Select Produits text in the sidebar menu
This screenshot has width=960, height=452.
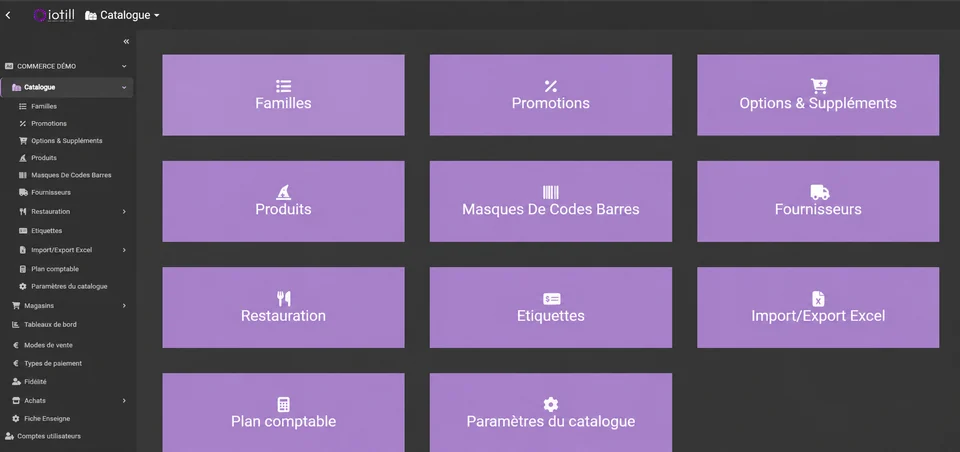click(x=44, y=158)
